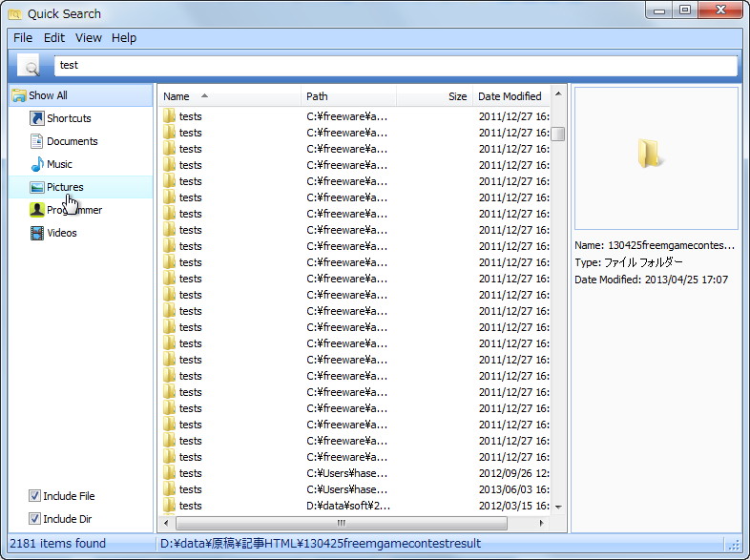Click the path 'D:¥data¥soft¥2…' cell

[348, 506]
